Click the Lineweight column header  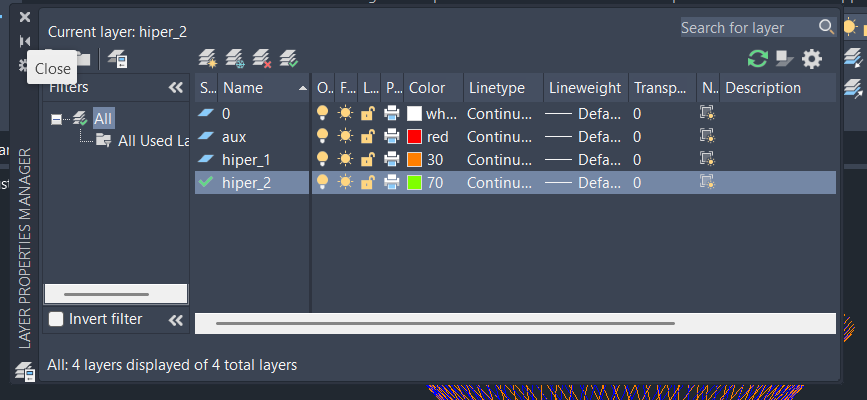586,88
